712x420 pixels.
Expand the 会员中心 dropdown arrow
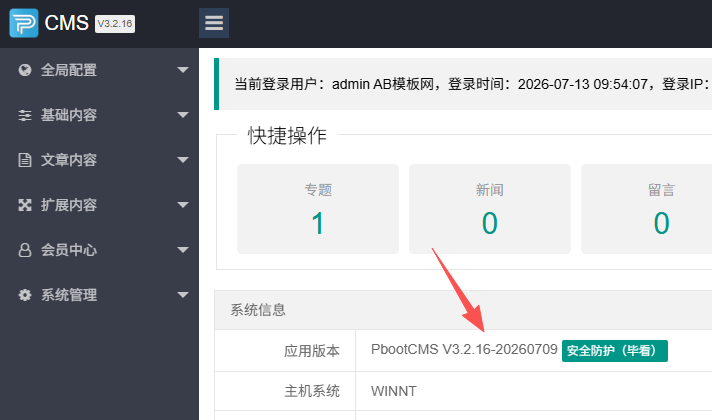183,250
